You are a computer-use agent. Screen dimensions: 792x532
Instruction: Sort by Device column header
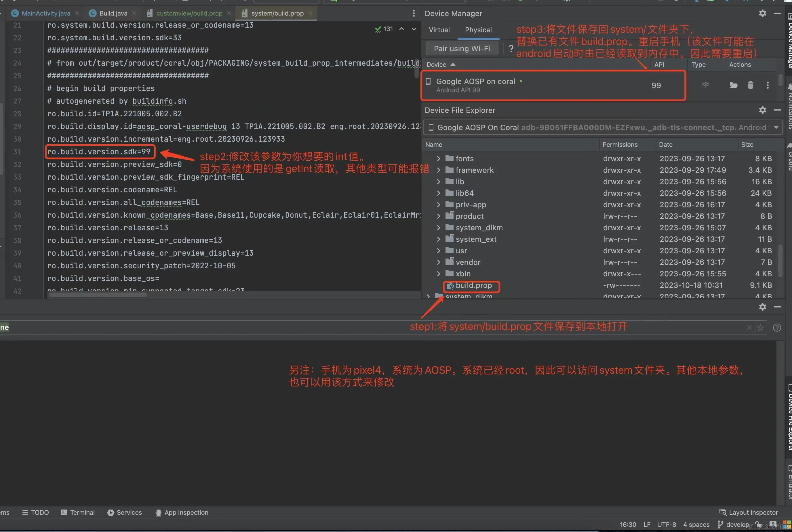(440, 64)
